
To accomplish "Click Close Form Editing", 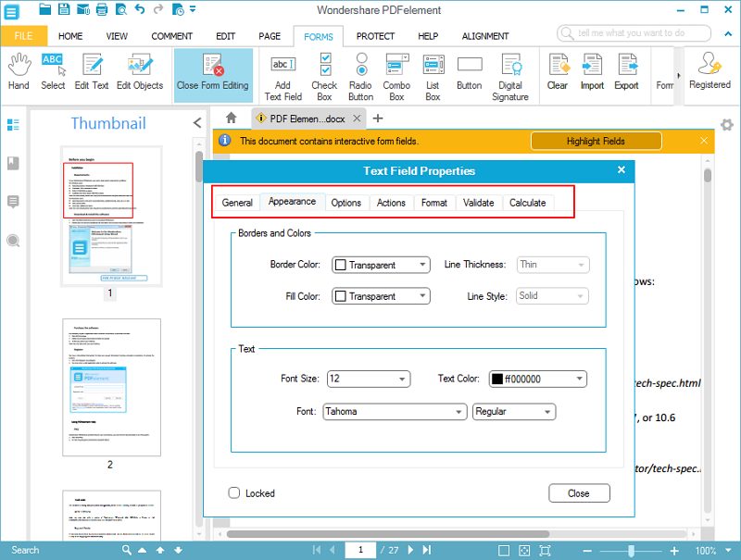I will click(x=213, y=75).
